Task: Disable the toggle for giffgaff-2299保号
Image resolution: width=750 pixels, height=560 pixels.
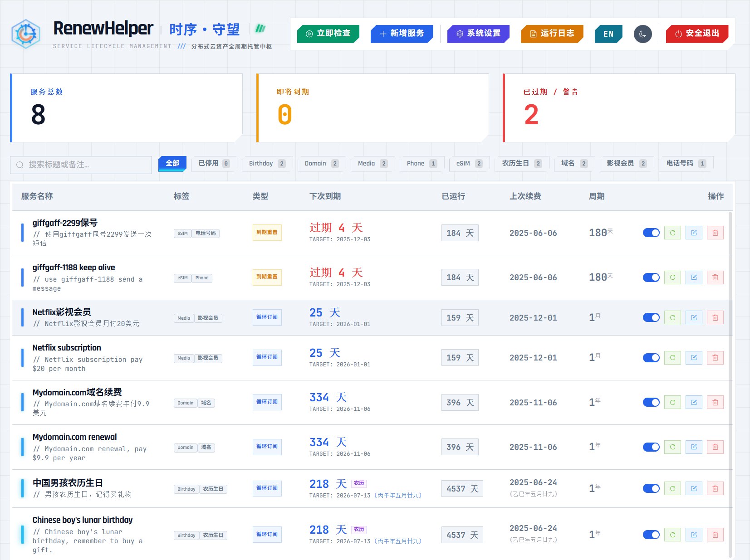Action: click(651, 232)
